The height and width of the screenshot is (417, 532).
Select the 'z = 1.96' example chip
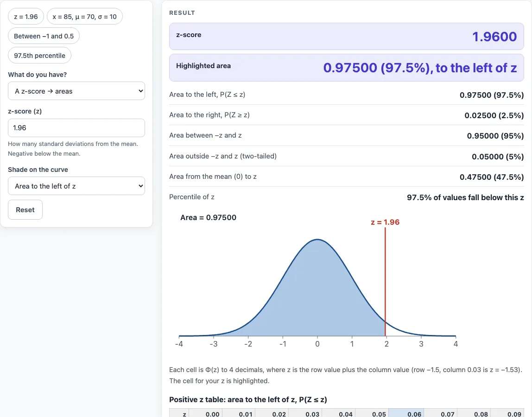point(26,17)
